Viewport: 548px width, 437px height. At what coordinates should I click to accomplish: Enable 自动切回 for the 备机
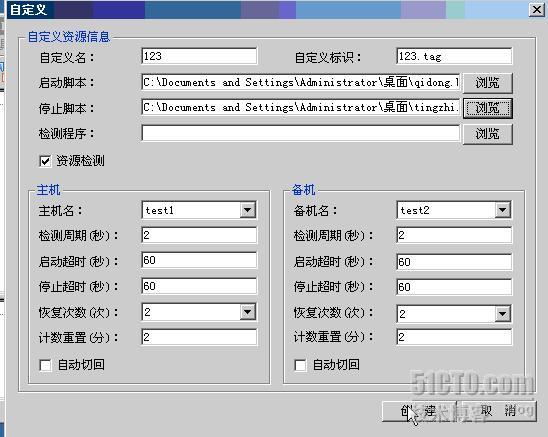300,365
